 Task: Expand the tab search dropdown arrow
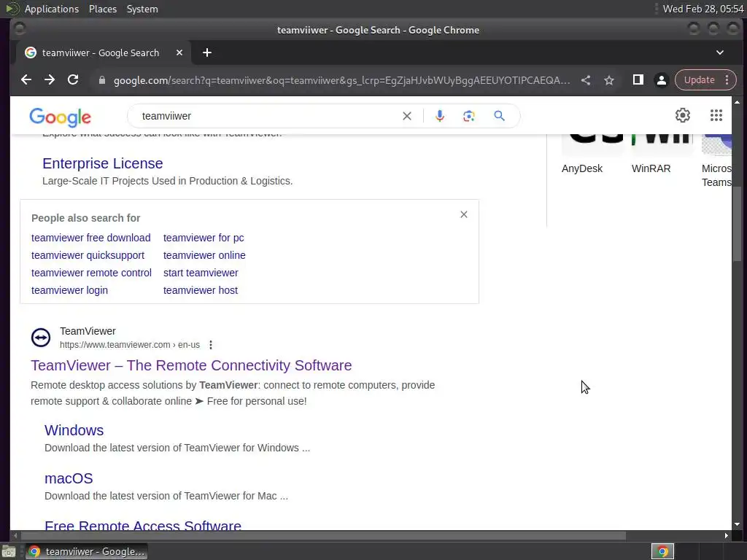(720, 52)
